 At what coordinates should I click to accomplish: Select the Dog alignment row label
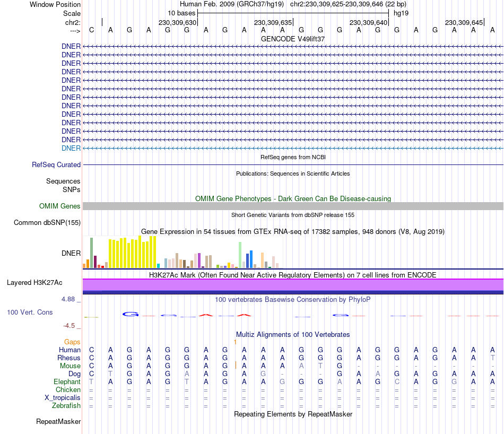coord(74,374)
